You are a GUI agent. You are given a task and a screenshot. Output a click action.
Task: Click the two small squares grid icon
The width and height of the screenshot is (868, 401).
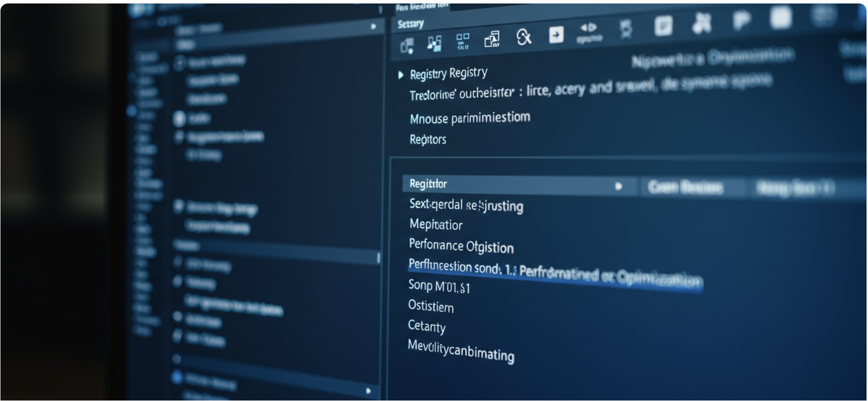(463, 42)
